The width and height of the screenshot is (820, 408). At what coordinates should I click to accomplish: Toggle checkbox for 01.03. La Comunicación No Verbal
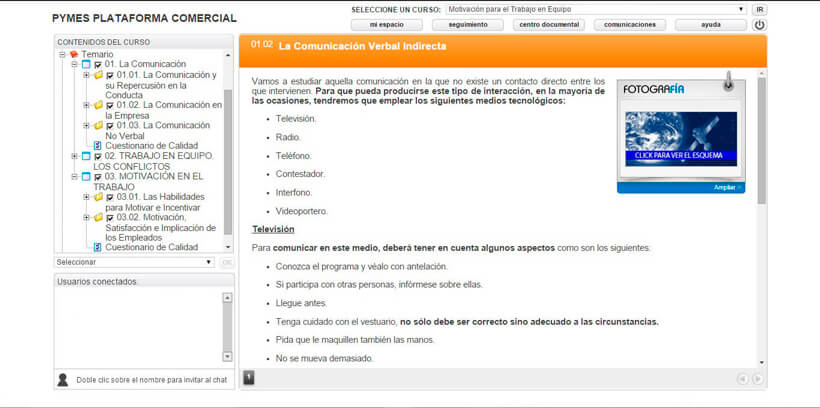pyautogui.click(x=110, y=126)
